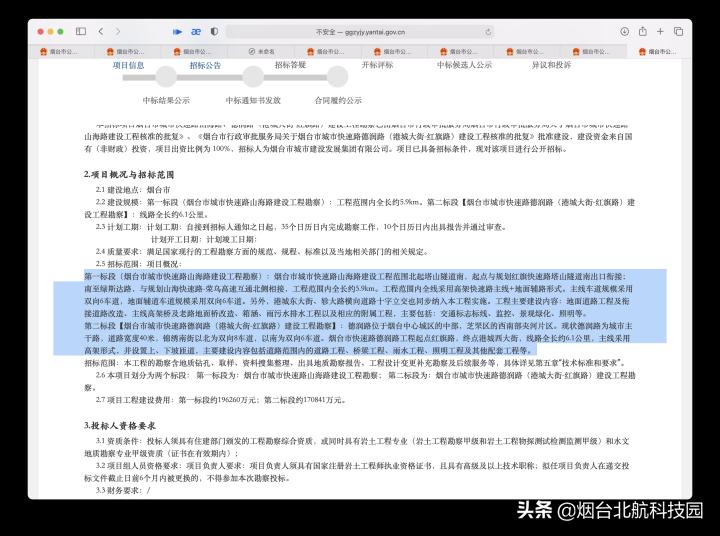Viewport: 720px width, 536px height.
Task: Click the 2.2 建设规模 line
Action: click(360, 208)
